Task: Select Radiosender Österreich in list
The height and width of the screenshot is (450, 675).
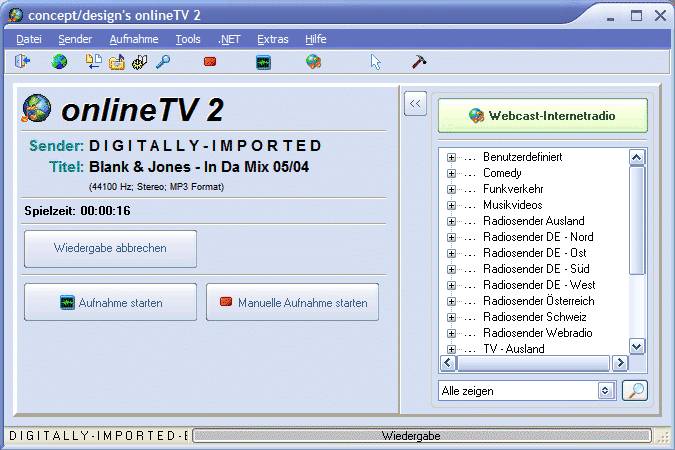Action: 539,301
